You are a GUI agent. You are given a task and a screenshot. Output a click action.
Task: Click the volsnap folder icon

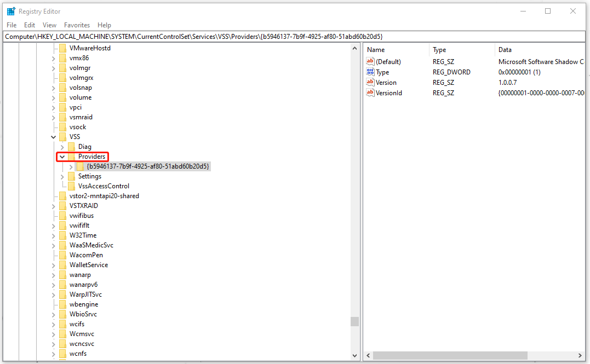pyautogui.click(x=63, y=88)
